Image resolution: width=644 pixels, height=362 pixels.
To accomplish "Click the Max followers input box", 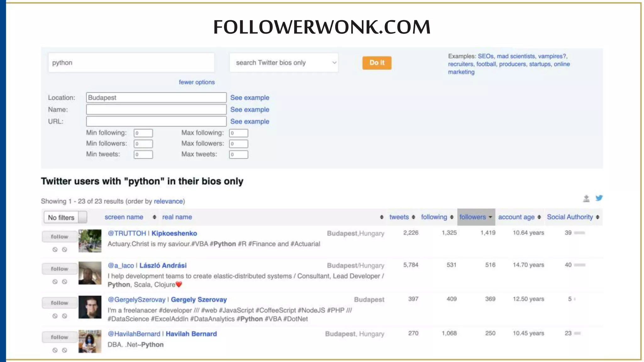I will (x=238, y=144).
